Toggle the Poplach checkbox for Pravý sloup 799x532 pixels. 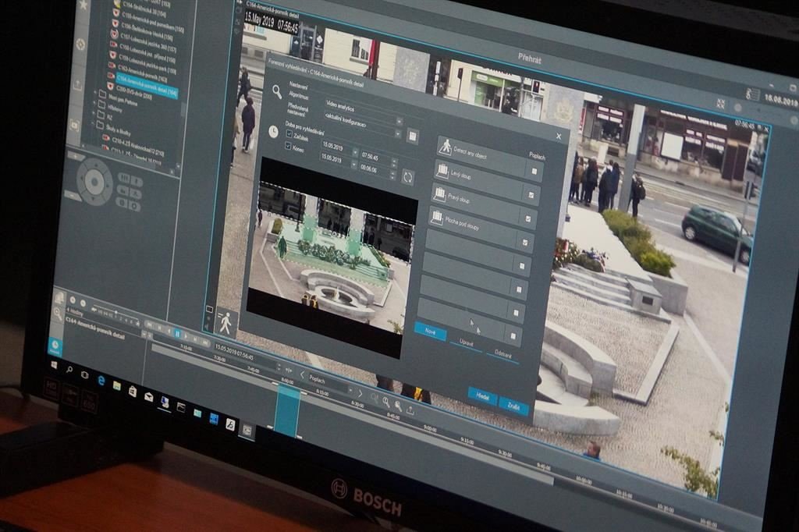point(528,218)
